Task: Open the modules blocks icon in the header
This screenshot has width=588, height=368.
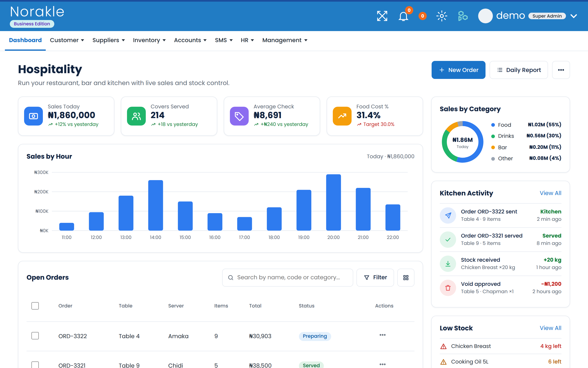Action: coord(463,16)
